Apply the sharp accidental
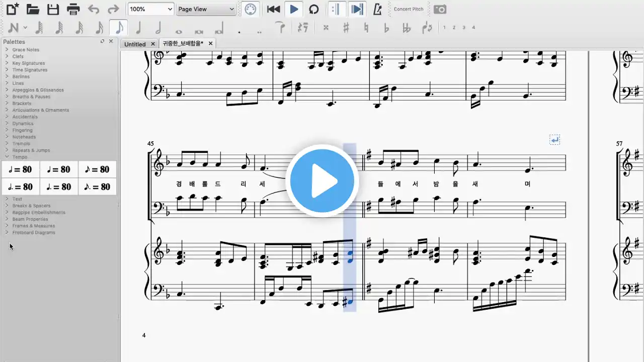This screenshot has width=644, height=362. point(346,28)
